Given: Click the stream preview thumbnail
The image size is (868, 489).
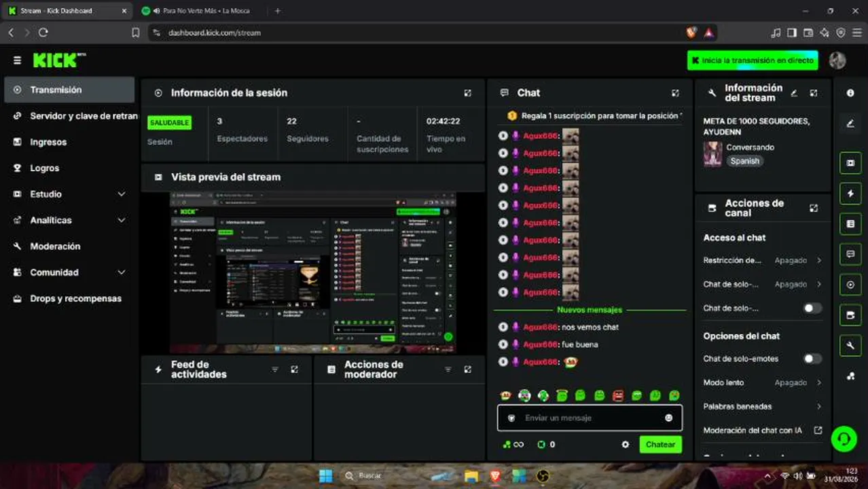Looking at the screenshot, I should pos(313,272).
